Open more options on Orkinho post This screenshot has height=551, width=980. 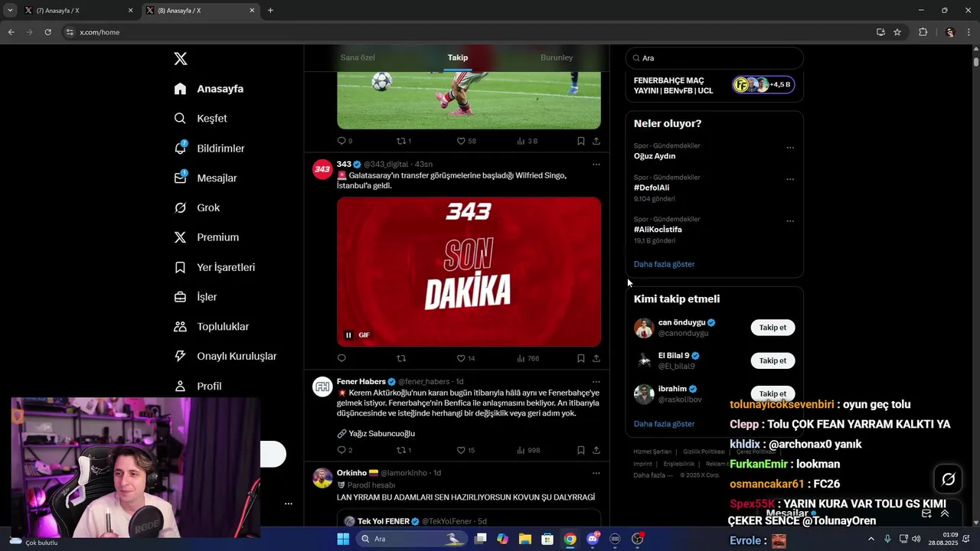(596, 473)
